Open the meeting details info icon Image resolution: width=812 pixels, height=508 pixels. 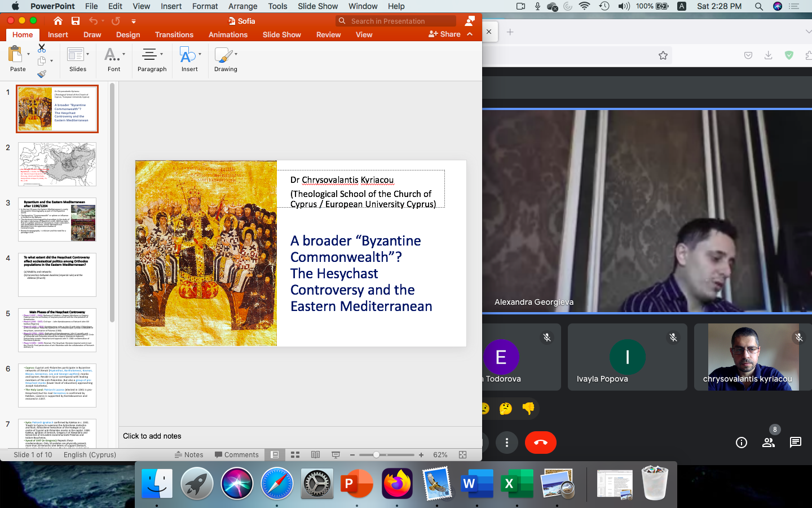[x=742, y=443]
